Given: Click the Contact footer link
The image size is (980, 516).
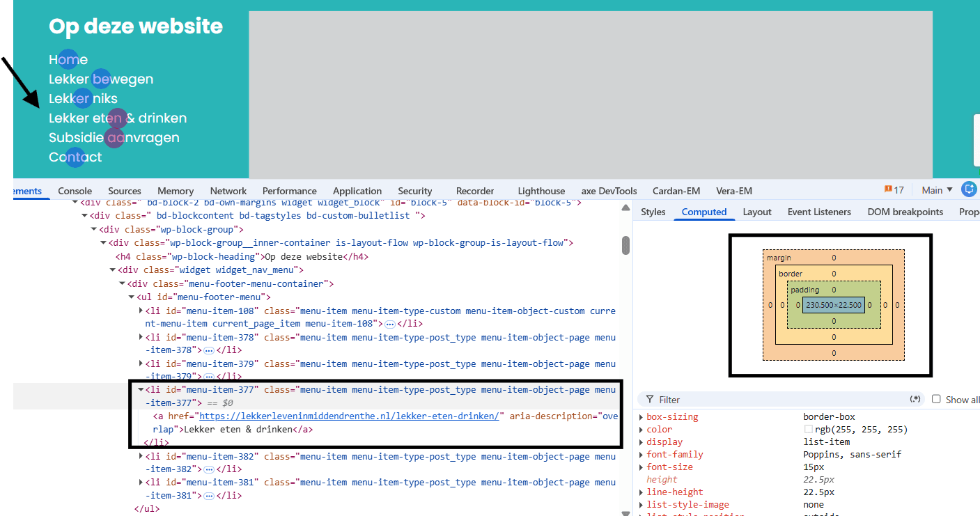Looking at the screenshot, I should pyautogui.click(x=75, y=157).
